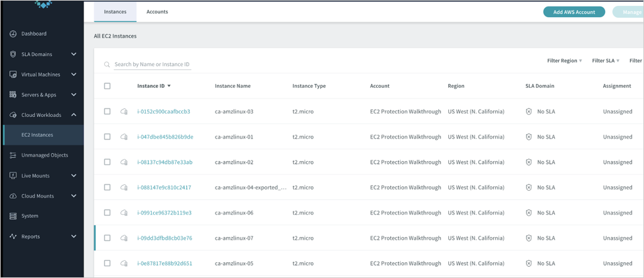The height and width of the screenshot is (278, 644).
Task: Click the SLA Domains shield icon
Action: pyautogui.click(x=13, y=54)
